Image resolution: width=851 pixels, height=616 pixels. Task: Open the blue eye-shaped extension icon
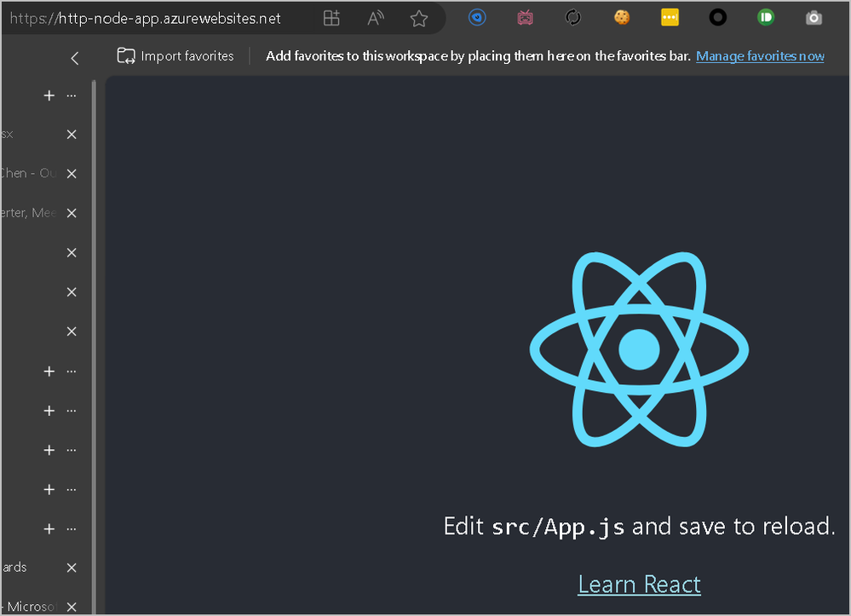pyautogui.click(x=477, y=17)
